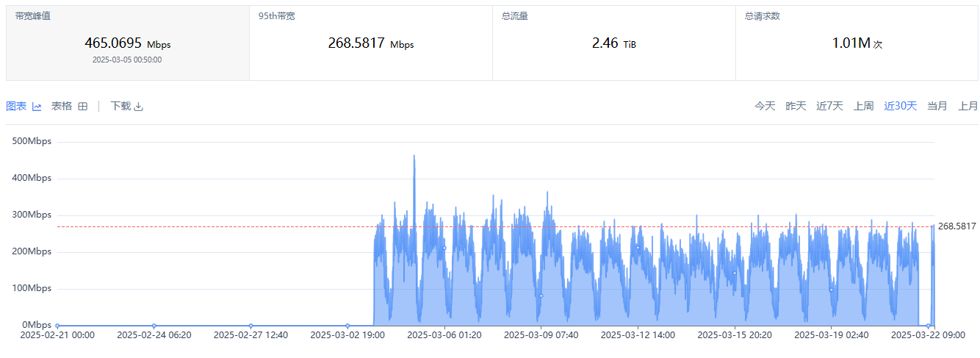This screenshot has width=980, height=358.
Task: Click the baseline marker at 2025-02-24 06:20
Action: 154,326
